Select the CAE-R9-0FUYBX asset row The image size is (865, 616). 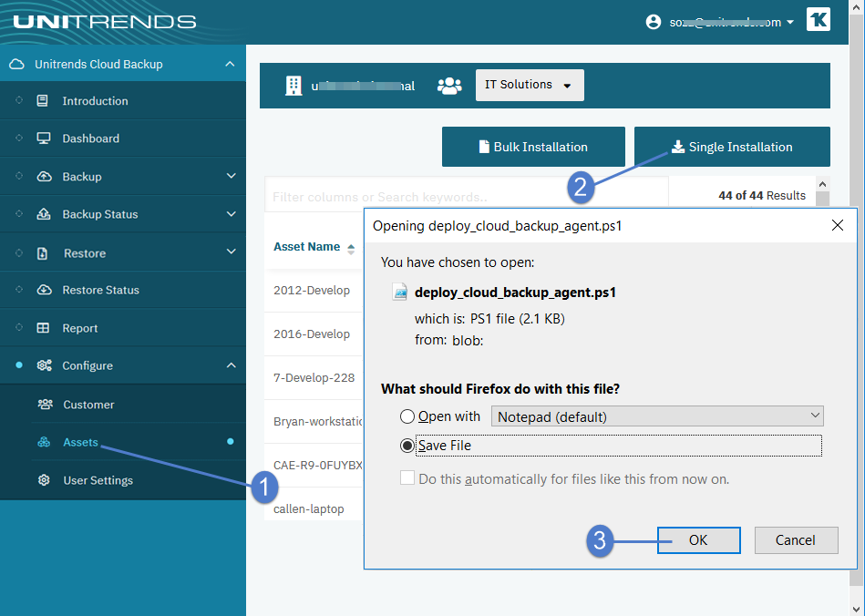pos(314,465)
